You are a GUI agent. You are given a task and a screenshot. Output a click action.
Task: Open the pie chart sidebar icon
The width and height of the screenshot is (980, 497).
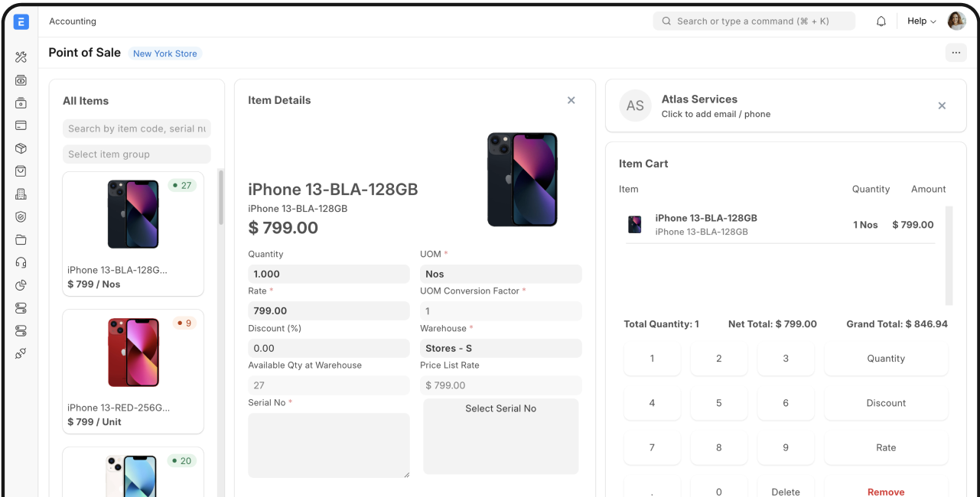point(21,285)
